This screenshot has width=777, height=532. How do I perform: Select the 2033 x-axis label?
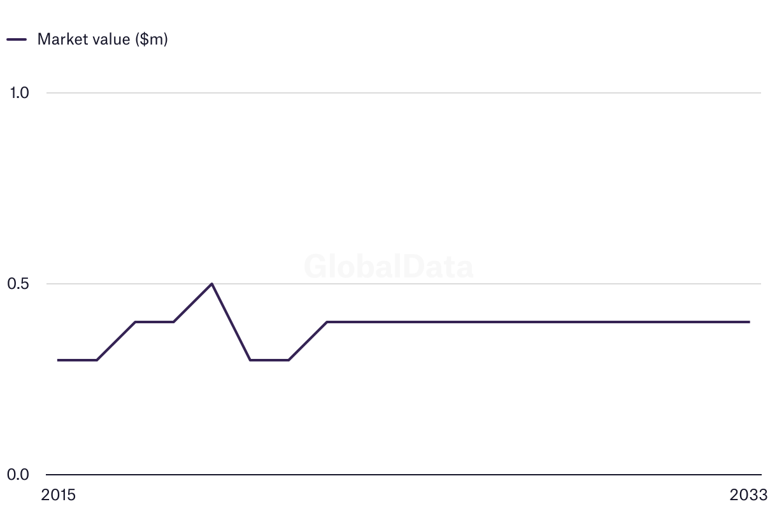click(749, 495)
